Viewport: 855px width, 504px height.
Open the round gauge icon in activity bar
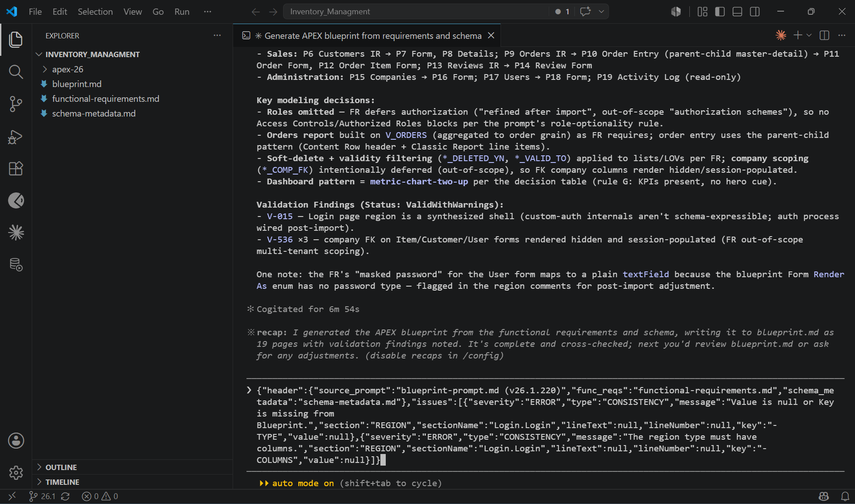[16, 200]
